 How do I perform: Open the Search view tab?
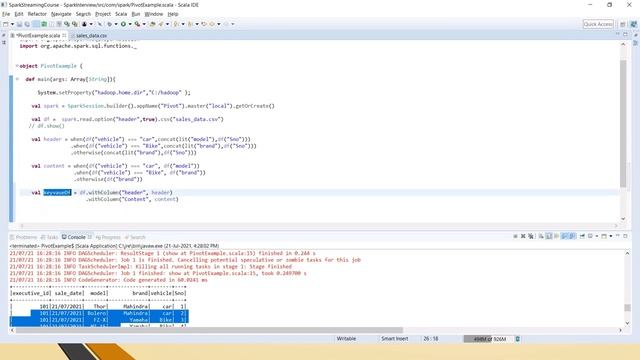pos(135,237)
